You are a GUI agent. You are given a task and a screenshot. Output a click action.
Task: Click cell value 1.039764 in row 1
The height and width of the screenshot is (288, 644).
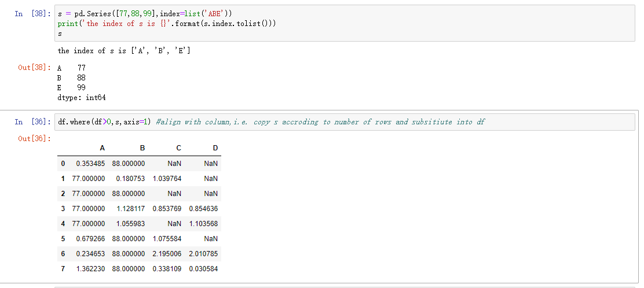pyautogui.click(x=167, y=179)
